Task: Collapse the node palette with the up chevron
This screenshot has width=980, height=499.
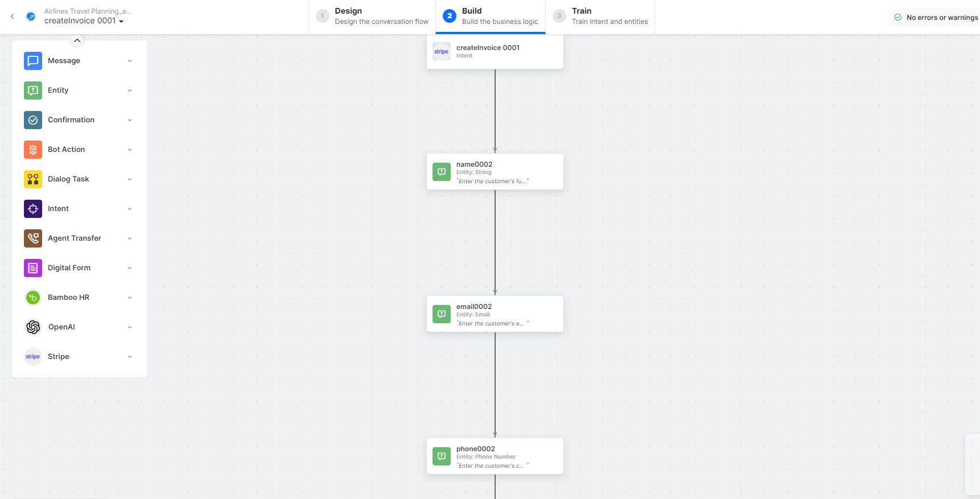Action: tap(77, 40)
